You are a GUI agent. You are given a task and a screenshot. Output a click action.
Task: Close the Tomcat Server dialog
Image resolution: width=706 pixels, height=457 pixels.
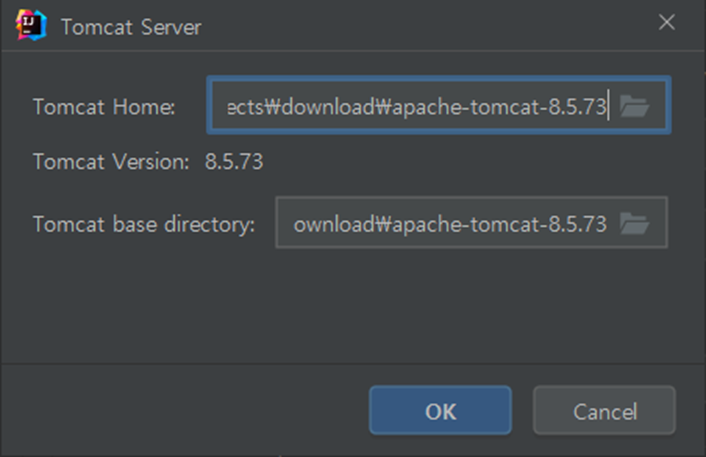[667, 23]
